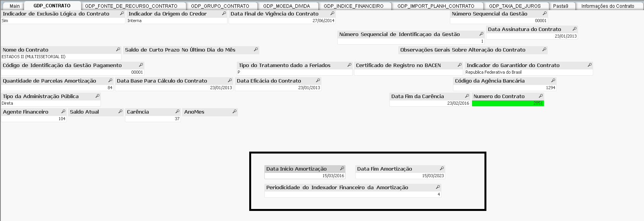Select date 23/02/2016 in Data Fim da Carência
This screenshot has height=221, width=644.
(430, 103)
